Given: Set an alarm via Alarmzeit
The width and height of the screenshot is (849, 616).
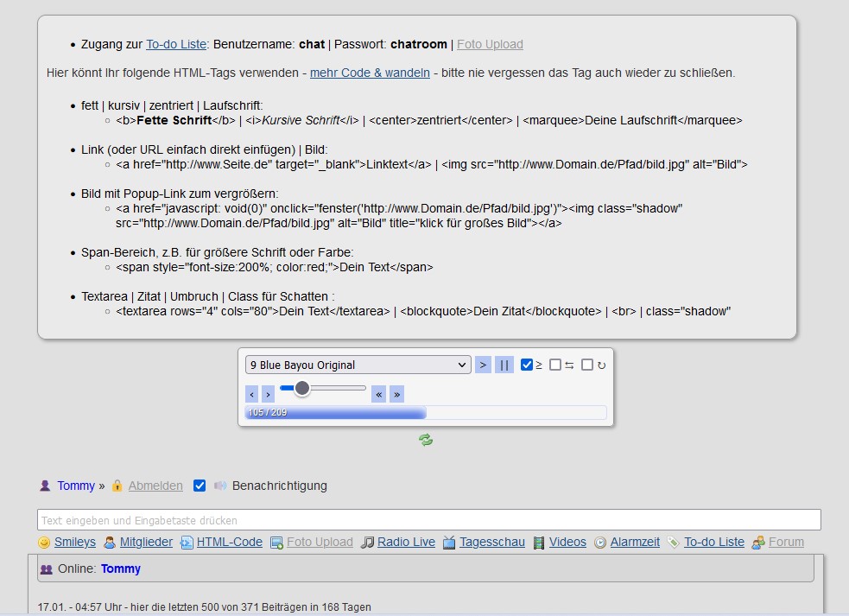Looking at the screenshot, I should click(x=635, y=543).
